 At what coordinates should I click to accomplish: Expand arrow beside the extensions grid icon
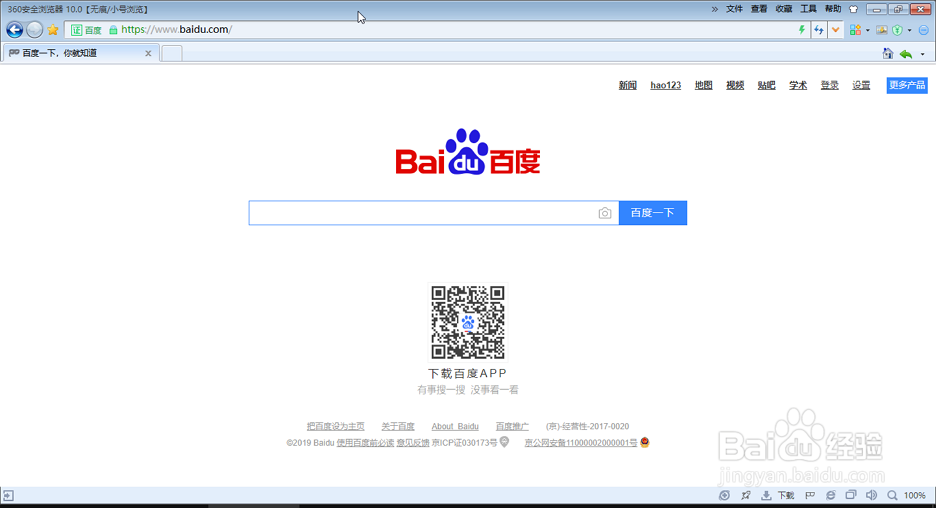[x=867, y=30]
